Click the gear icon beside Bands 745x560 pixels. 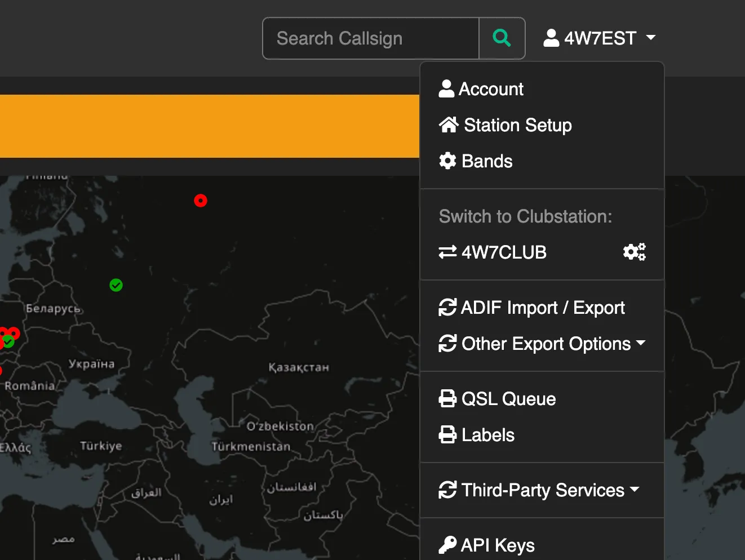(x=447, y=161)
